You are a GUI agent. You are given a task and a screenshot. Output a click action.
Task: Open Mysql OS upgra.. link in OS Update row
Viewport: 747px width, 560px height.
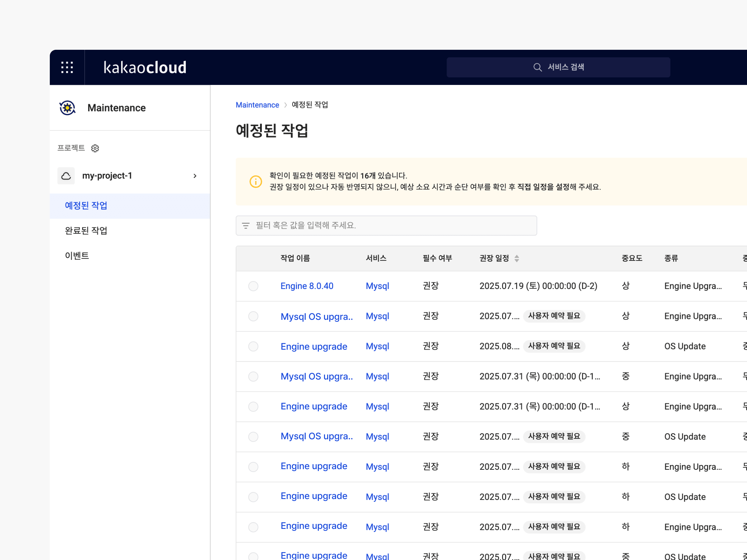tap(317, 436)
